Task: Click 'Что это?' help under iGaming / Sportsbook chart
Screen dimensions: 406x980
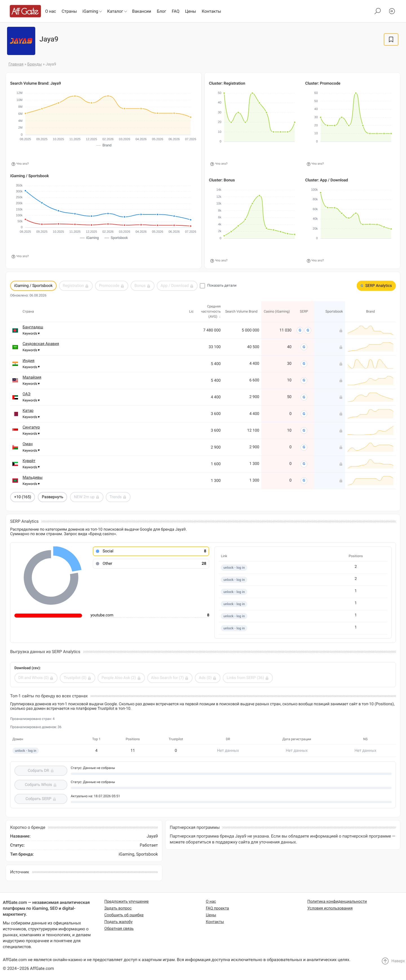Action: point(20,256)
